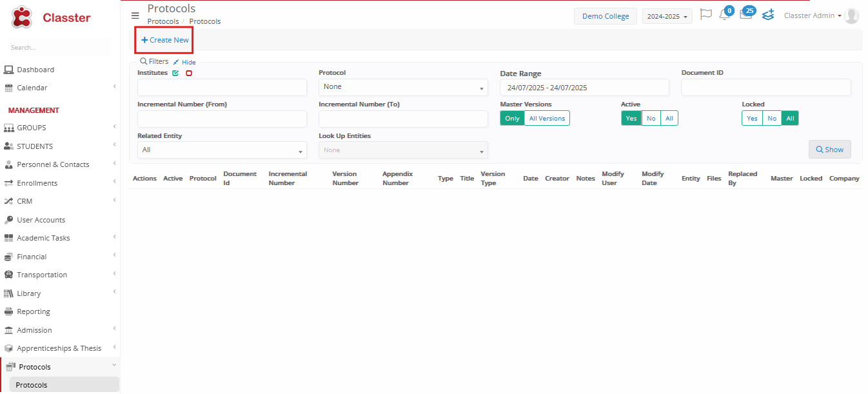Set Active filter to No
The height and width of the screenshot is (394, 868).
pyautogui.click(x=651, y=119)
